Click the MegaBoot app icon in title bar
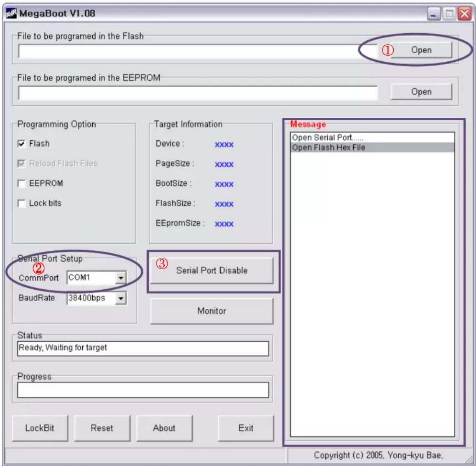Screen dimensions: 476x466 (11, 13)
